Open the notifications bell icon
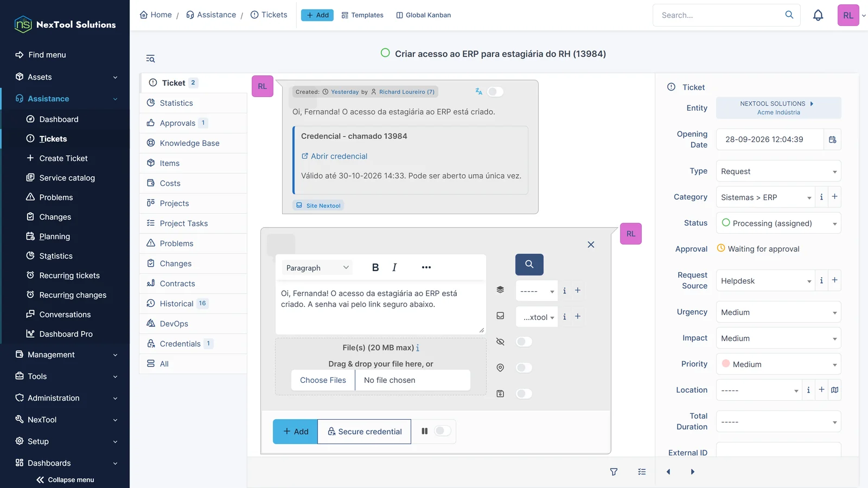 pos(818,15)
